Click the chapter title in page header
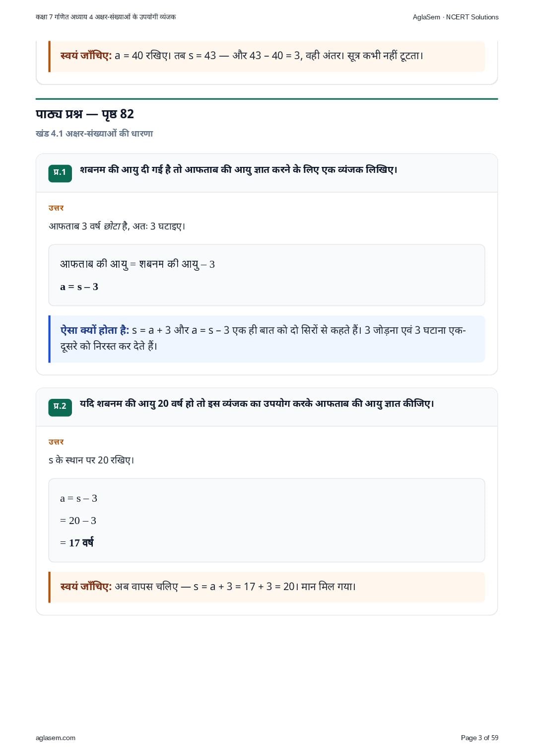Screen dimensions: 534x756 click(x=106, y=17)
